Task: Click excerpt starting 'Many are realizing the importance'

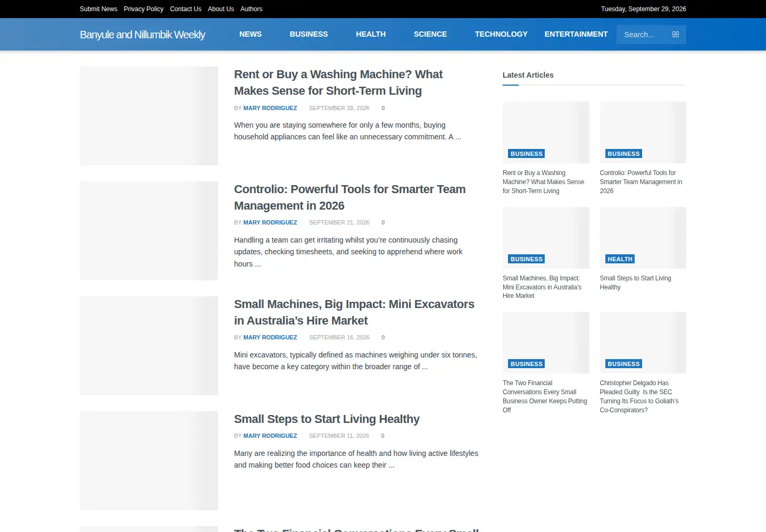Action: [x=356, y=459]
